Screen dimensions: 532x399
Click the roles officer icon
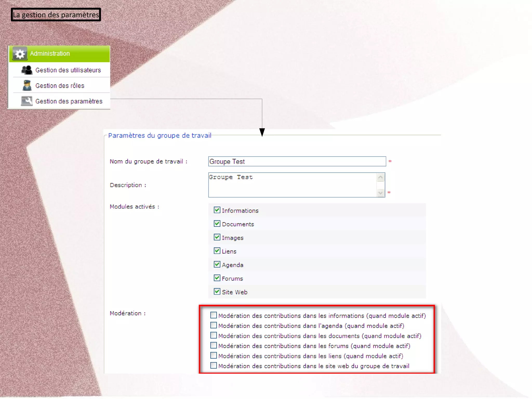(x=27, y=86)
